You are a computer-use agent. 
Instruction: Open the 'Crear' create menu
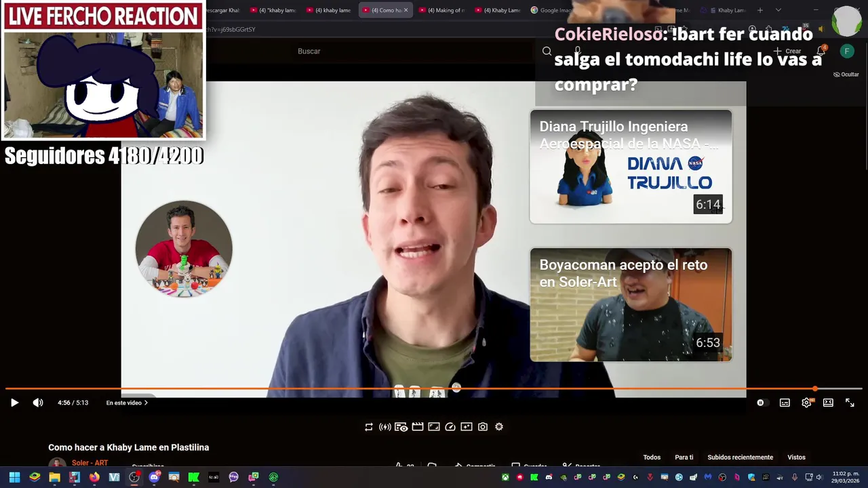click(x=788, y=52)
